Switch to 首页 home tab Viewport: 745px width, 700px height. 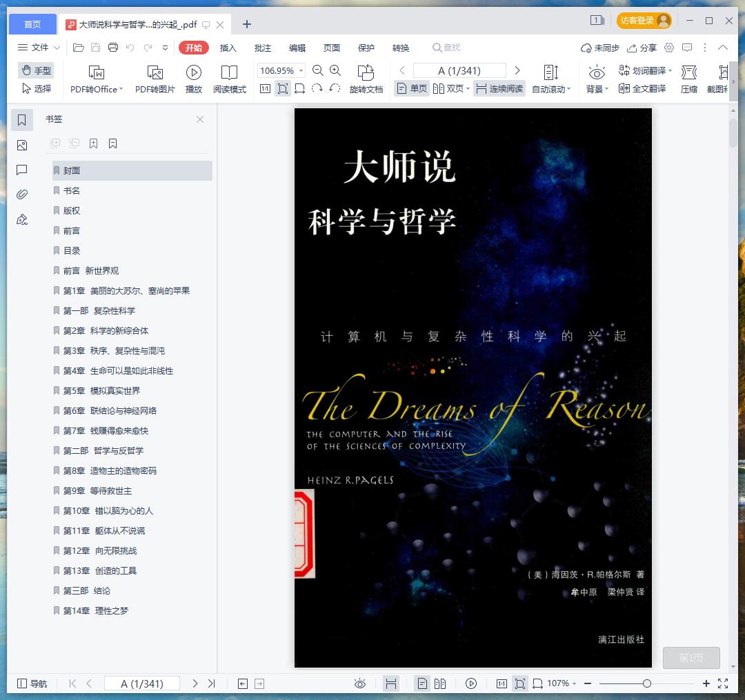click(32, 24)
